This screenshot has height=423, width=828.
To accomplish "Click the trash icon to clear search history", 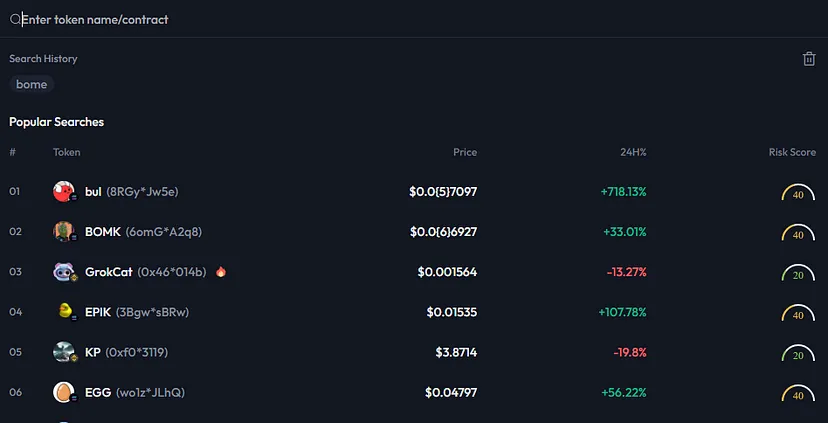I will click(x=809, y=59).
